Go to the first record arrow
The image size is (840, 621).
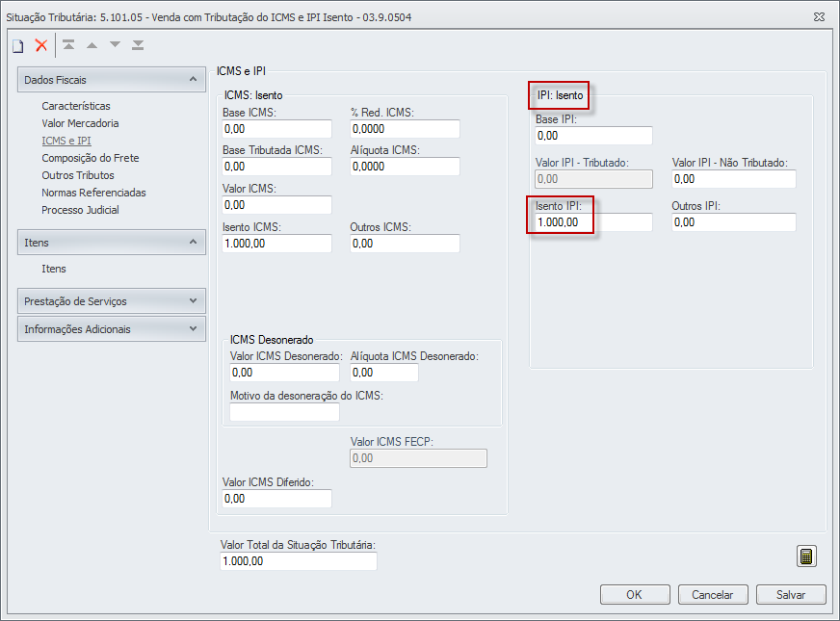point(68,45)
